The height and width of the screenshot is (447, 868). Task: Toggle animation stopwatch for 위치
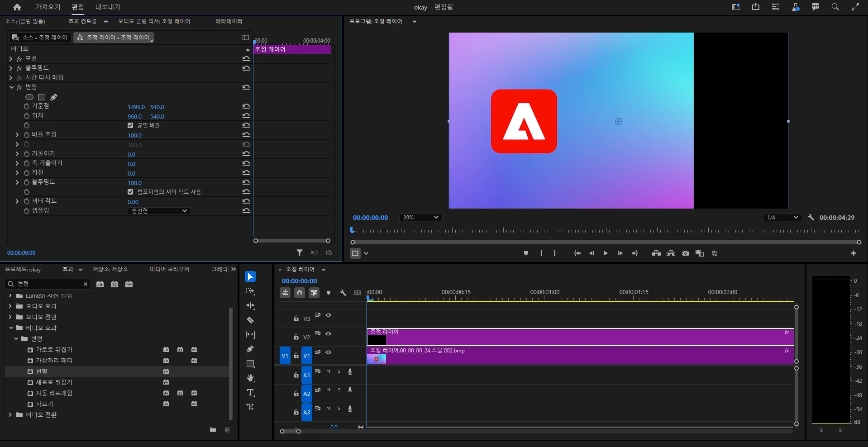click(x=27, y=116)
